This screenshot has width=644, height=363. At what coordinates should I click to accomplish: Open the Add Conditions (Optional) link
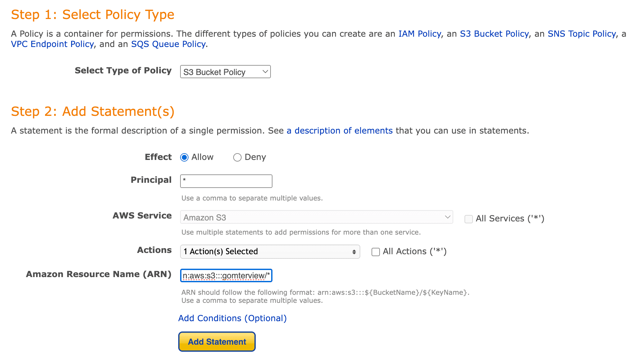coord(232,318)
